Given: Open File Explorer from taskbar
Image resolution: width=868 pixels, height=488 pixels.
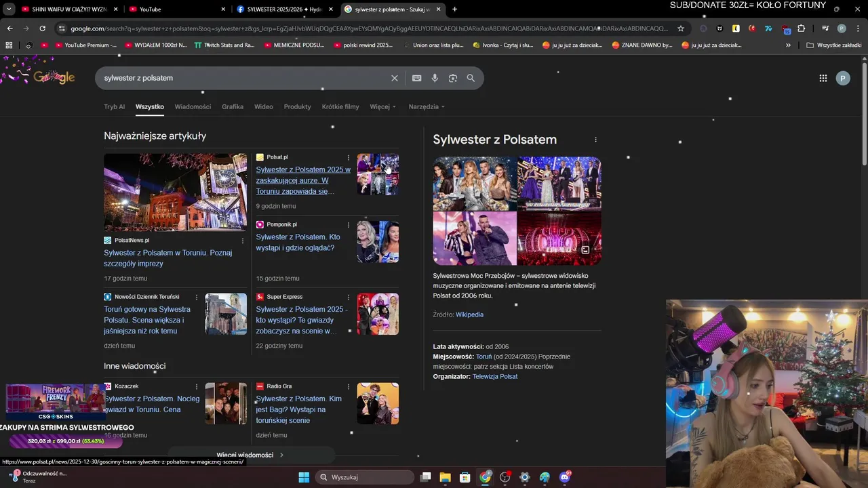Looking at the screenshot, I should pyautogui.click(x=445, y=477).
